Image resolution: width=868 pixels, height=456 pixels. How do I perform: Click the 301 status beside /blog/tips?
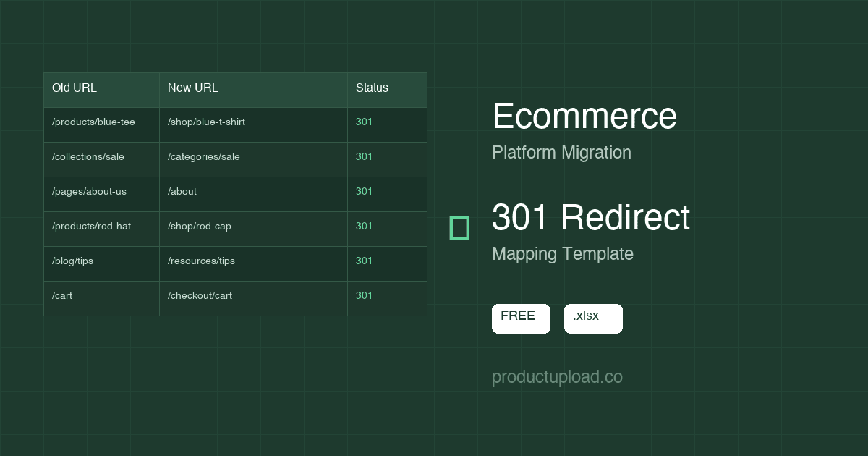point(363,261)
